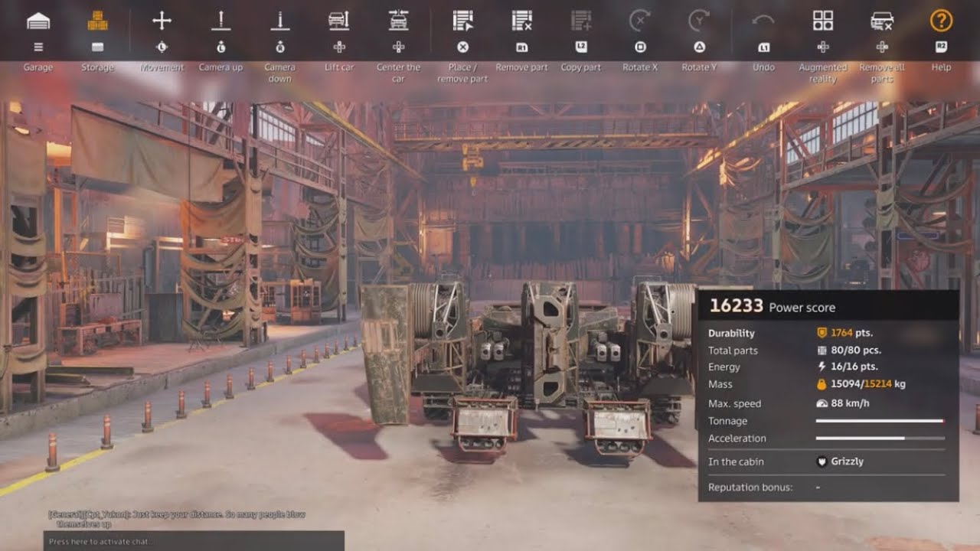This screenshot has height=551, width=980.
Task: Click the Remove all parts icon
Action: (882, 21)
